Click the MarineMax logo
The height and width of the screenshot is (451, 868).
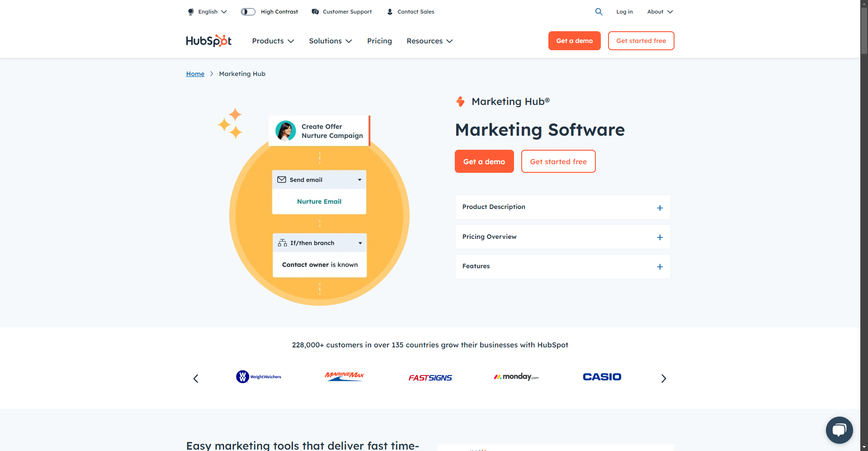(344, 376)
